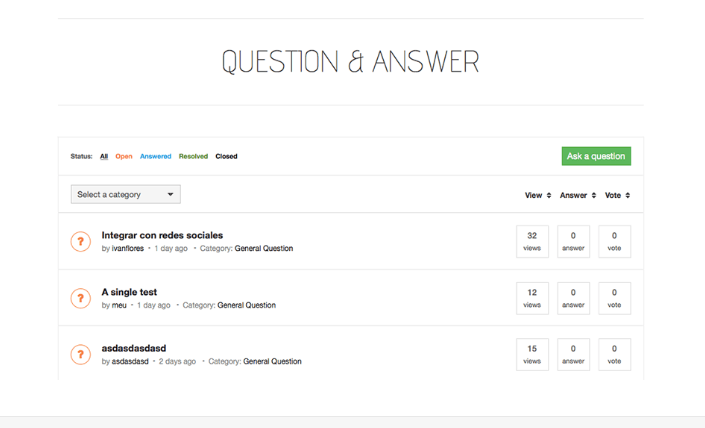Click the Ask a question button
The height and width of the screenshot is (428, 705).
(596, 156)
